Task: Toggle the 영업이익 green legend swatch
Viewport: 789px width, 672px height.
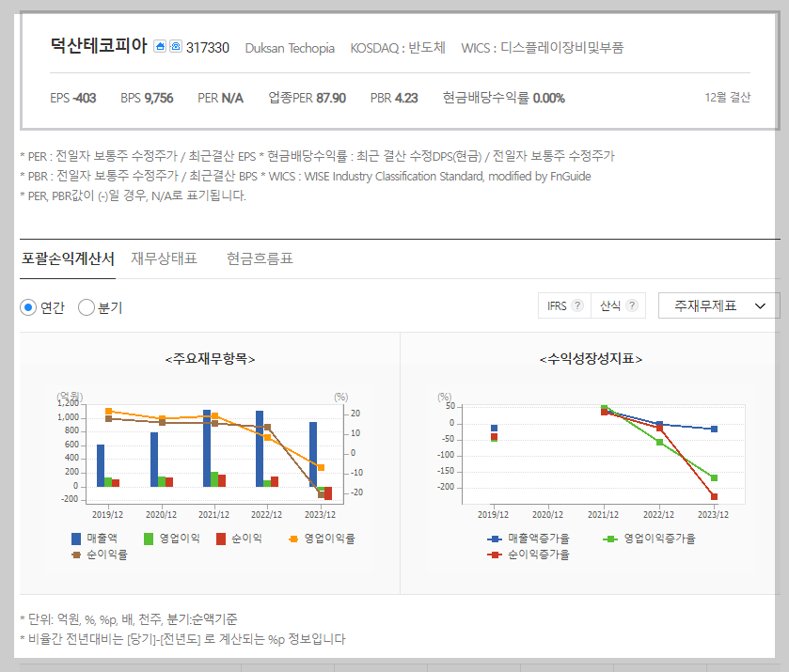Action: [149, 539]
